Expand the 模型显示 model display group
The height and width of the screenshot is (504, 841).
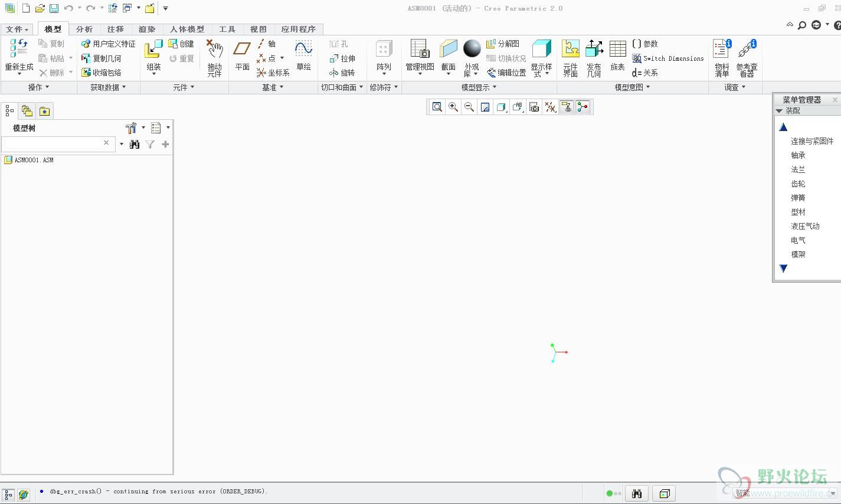(x=479, y=87)
